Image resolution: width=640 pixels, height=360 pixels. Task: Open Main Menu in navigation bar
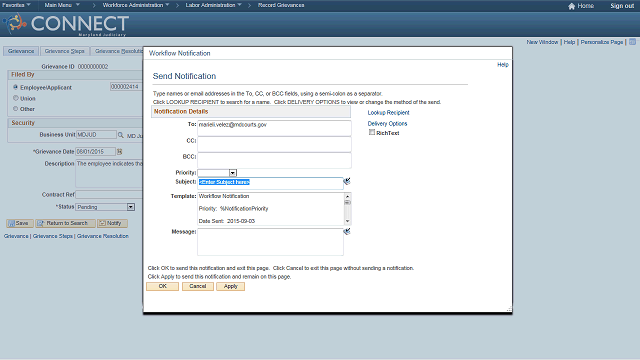pos(62,5)
